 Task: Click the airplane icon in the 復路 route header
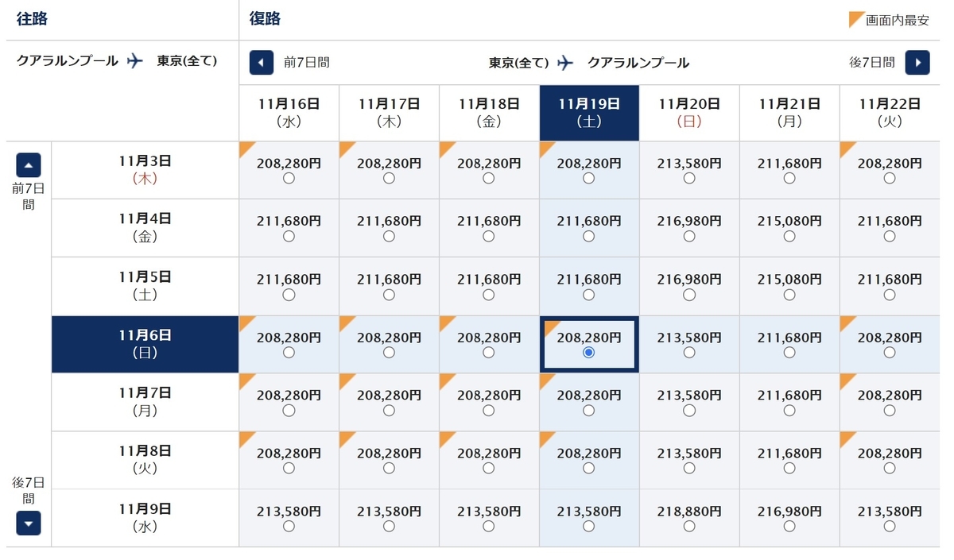coord(565,60)
